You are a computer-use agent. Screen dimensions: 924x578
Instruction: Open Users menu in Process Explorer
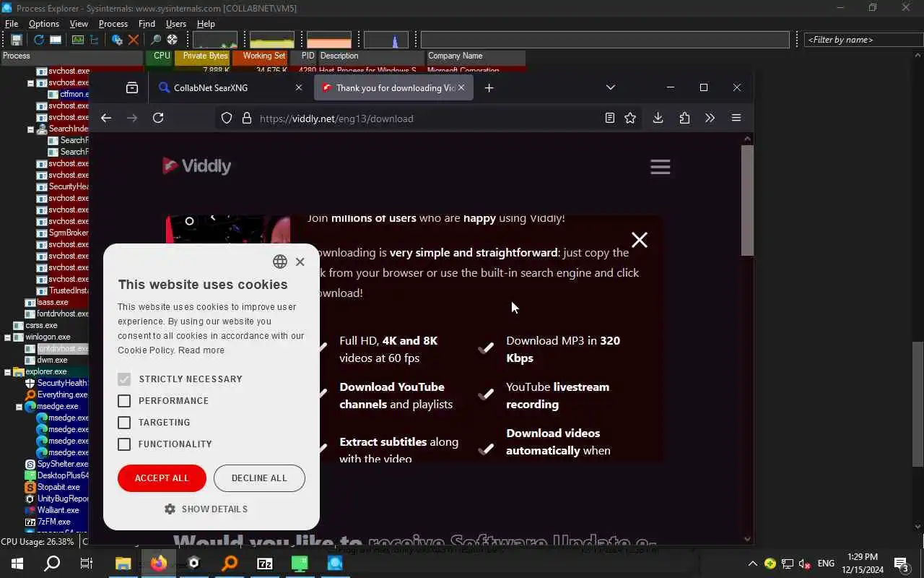(x=176, y=24)
